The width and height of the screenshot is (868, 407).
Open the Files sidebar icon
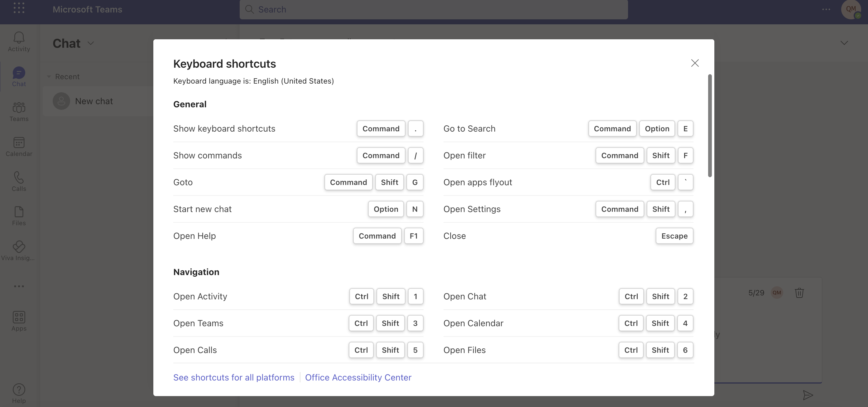click(19, 216)
